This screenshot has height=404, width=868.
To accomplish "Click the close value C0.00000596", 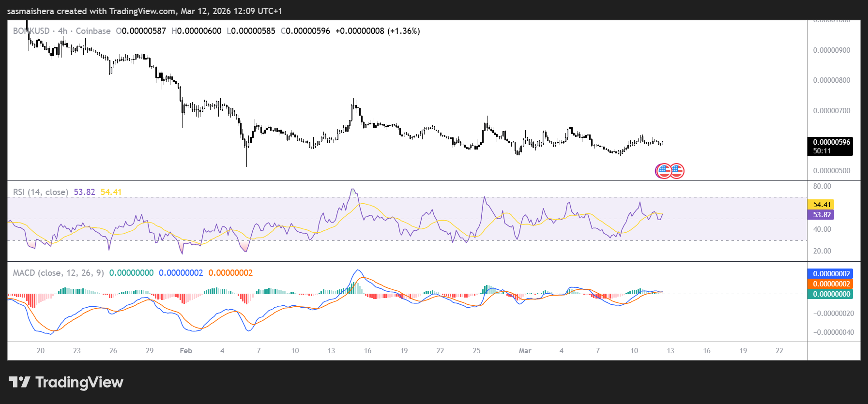I will (x=305, y=31).
